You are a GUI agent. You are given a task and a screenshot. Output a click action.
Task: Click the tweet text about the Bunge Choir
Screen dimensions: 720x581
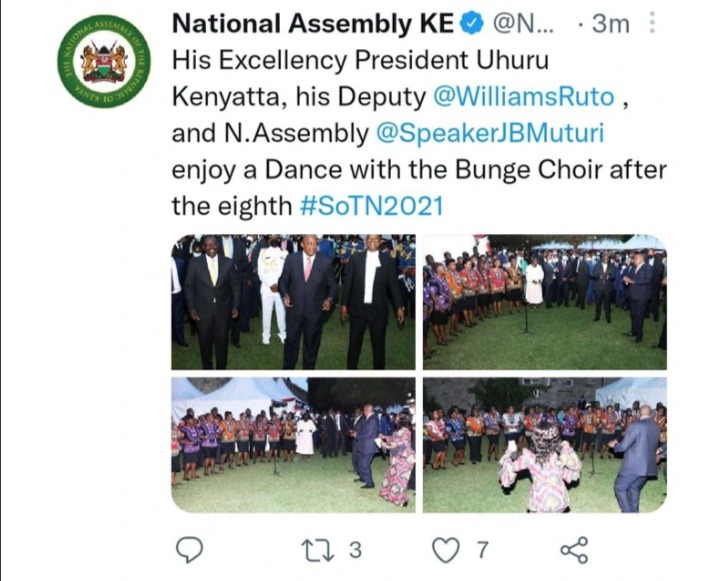coord(419,133)
